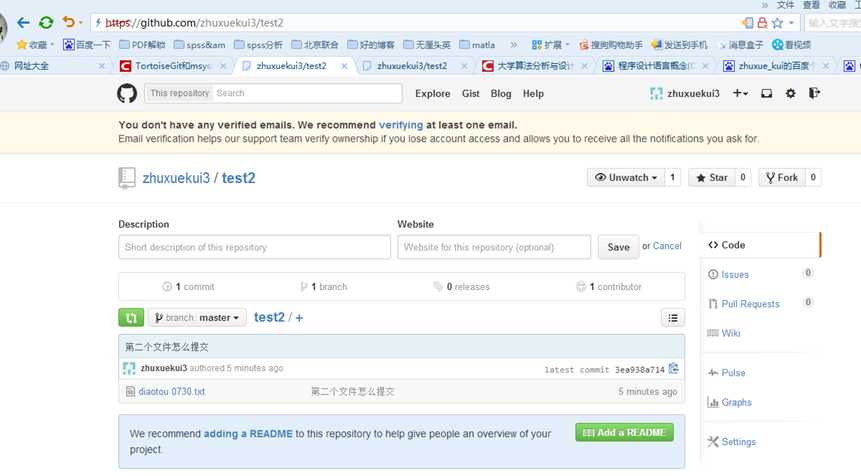Open GitHub home via Octocat logo
The image size is (861, 476).
pos(127,93)
